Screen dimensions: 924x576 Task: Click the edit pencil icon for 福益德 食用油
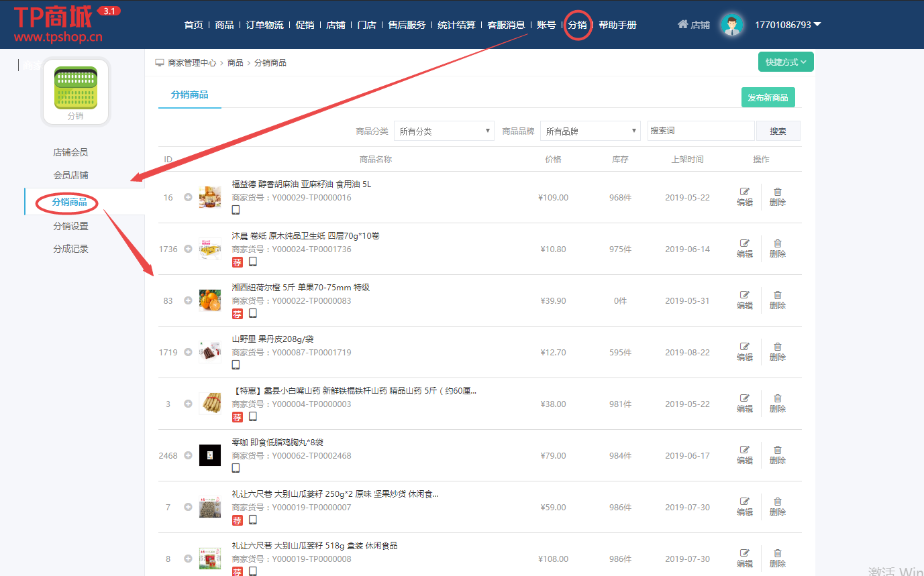[745, 192]
